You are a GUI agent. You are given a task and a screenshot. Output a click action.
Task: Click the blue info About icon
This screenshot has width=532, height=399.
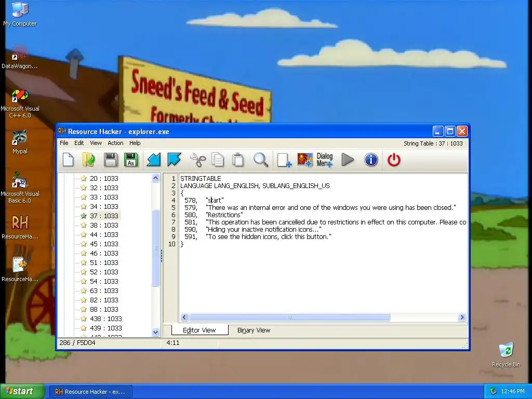[371, 160]
